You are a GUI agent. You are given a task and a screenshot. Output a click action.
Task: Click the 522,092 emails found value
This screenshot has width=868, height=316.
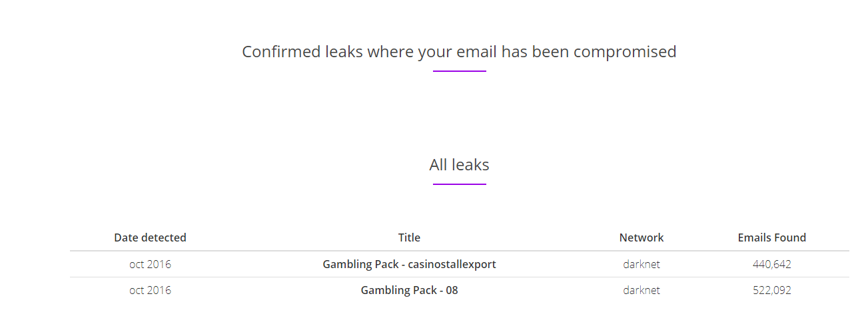pos(771,290)
